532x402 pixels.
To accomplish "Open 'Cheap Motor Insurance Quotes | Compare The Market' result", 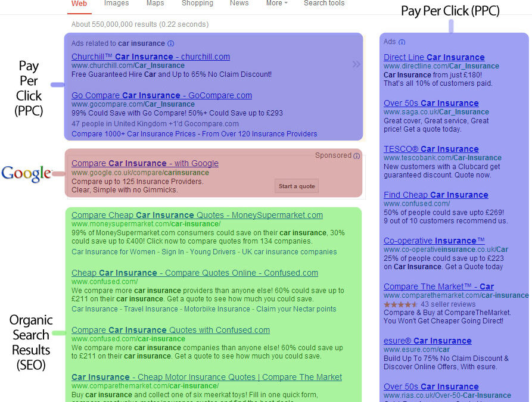I will point(207,377).
